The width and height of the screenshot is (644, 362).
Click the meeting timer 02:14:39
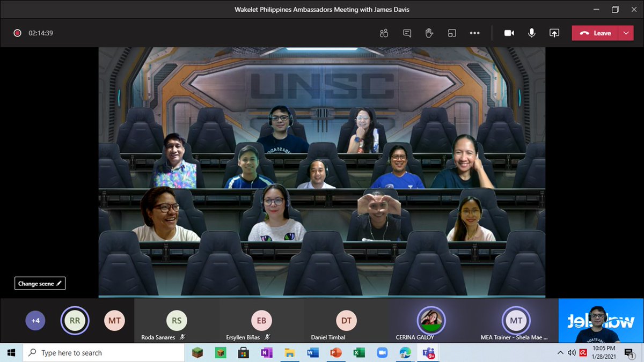[x=41, y=33]
